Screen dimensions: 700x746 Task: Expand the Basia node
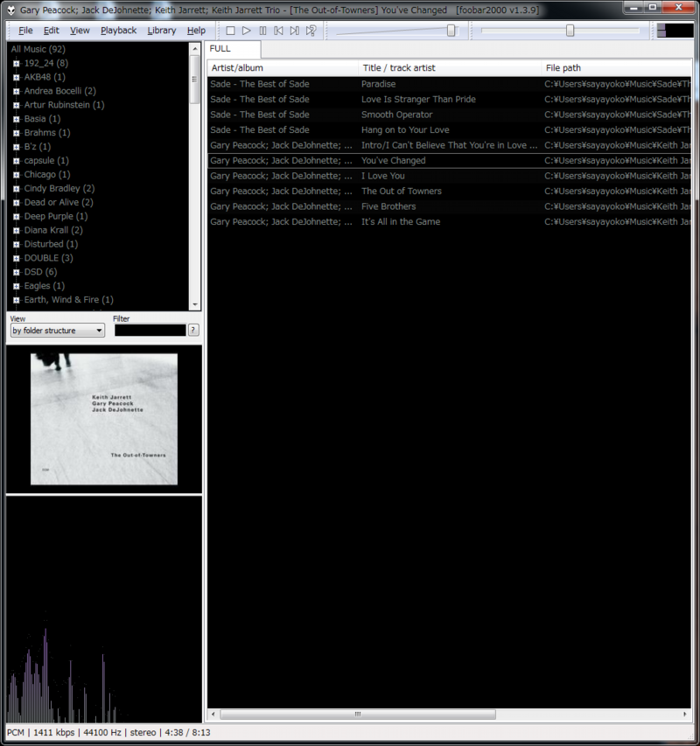click(x=17, y=119)
